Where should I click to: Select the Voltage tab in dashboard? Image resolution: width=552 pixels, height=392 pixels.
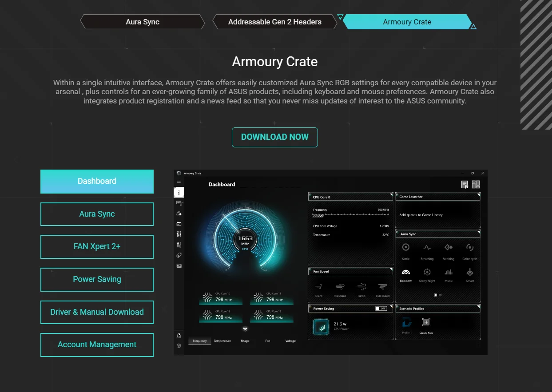pyautogui.click(x=290, y=341)
